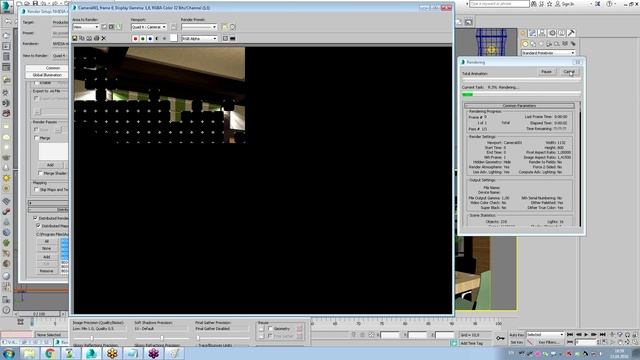The image size is (640, 360).
Task: Click the All button in distributed hosts
Action: (x=47, y=241)
